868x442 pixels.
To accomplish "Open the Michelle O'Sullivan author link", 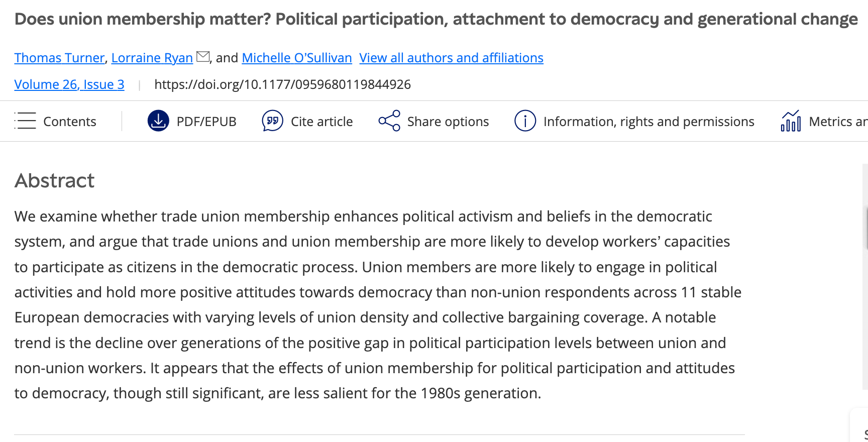I will (297, 58).
